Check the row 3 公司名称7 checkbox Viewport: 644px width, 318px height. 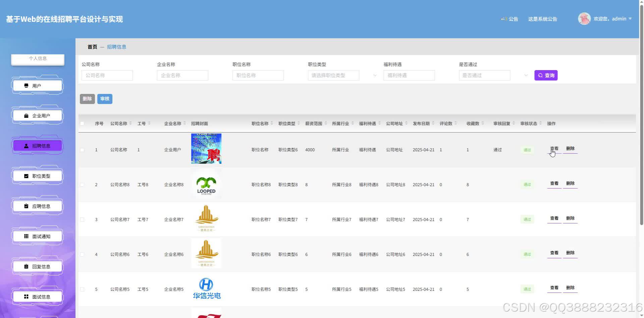tap(82, 220)
